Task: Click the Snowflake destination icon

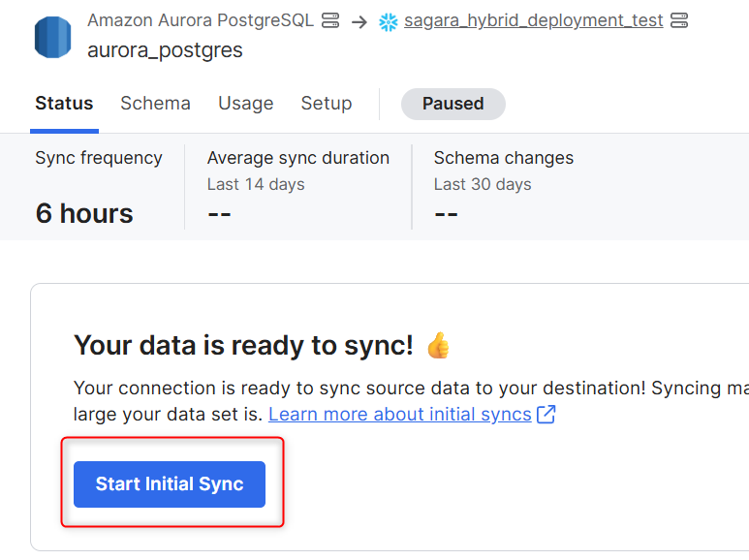Action: click(x=389, y=22)
